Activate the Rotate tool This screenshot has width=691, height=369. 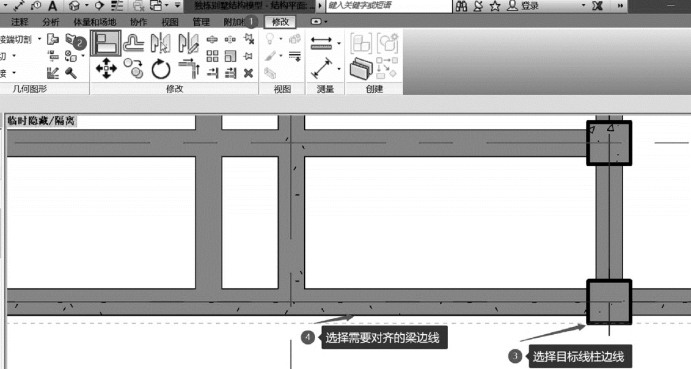(x=161, y=69)
